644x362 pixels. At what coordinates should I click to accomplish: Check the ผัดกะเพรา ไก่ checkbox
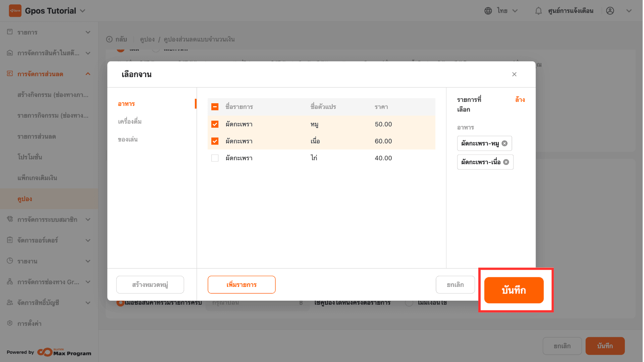click(x=215, y=158)
